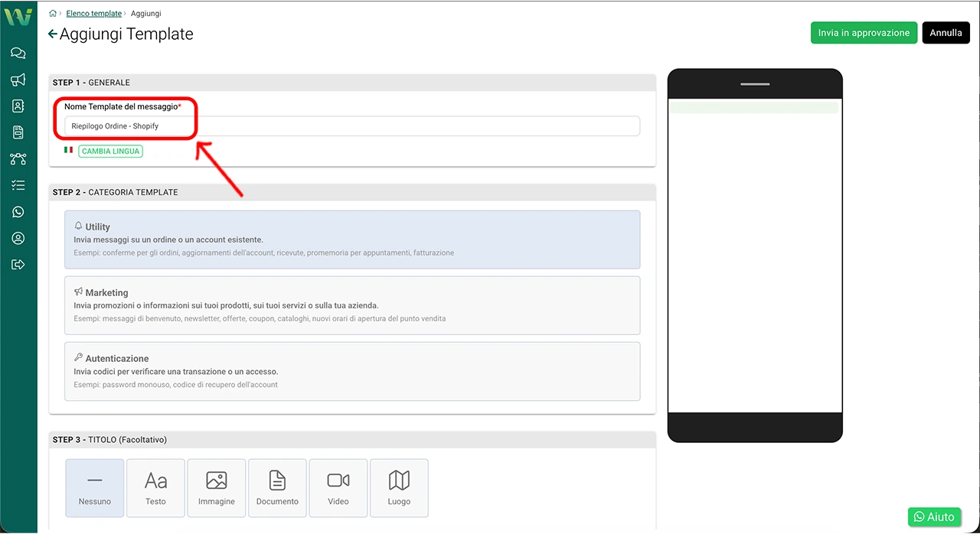Select the Autenticazione template category

tap(352, 371)
